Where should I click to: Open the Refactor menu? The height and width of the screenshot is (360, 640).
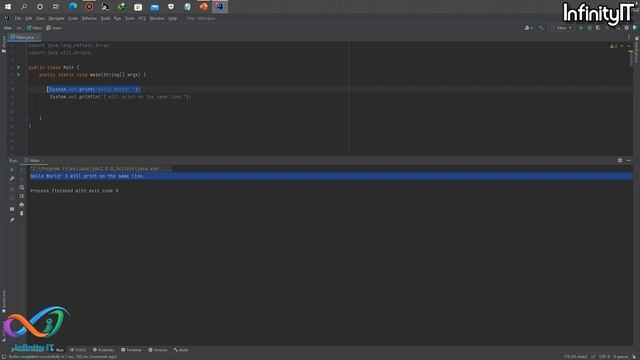pos(89,18)
